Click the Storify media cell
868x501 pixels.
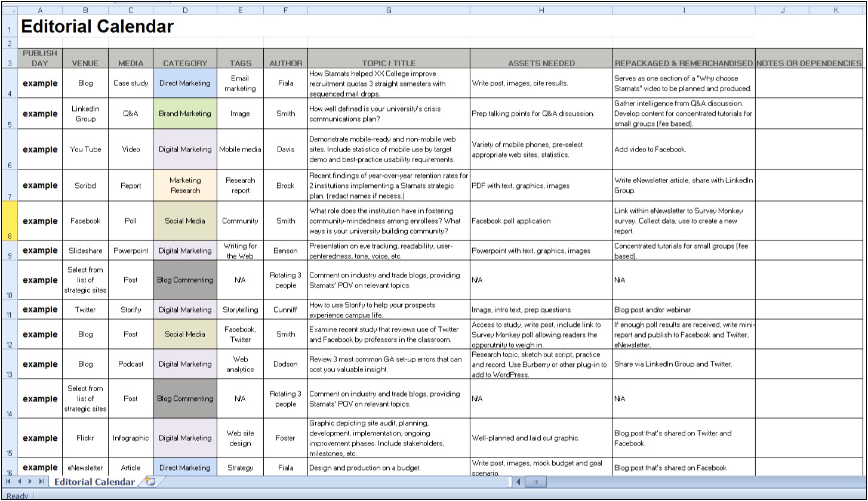131,310
